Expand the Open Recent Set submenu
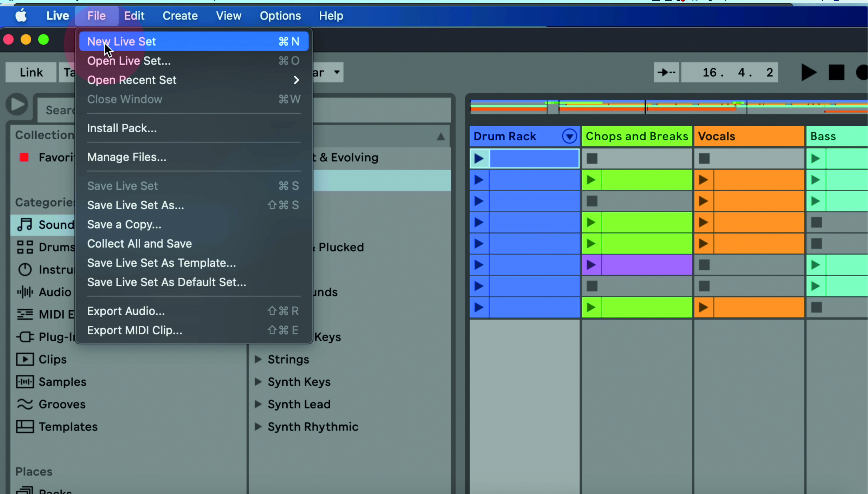 point(194,80)
